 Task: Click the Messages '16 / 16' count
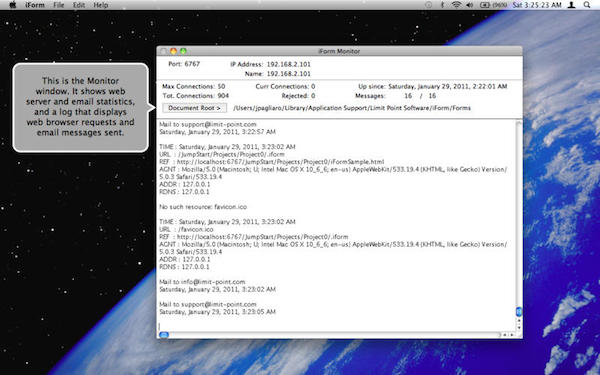pos(420,96)
